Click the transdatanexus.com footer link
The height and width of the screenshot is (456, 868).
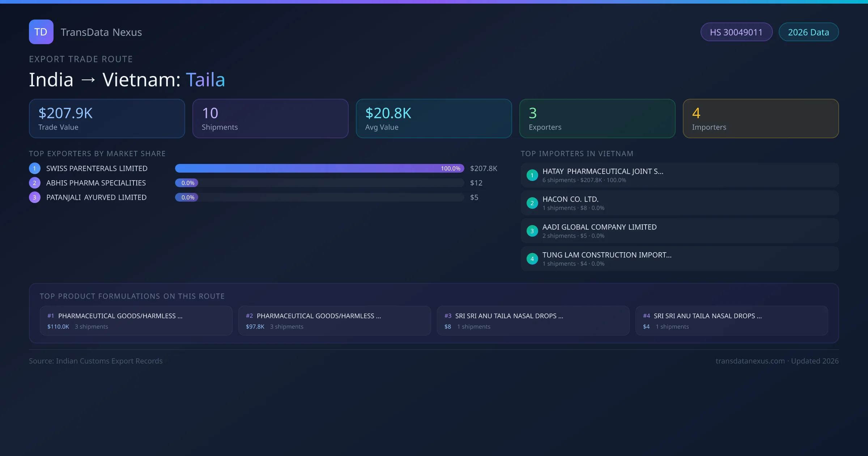tap(750, 361)
